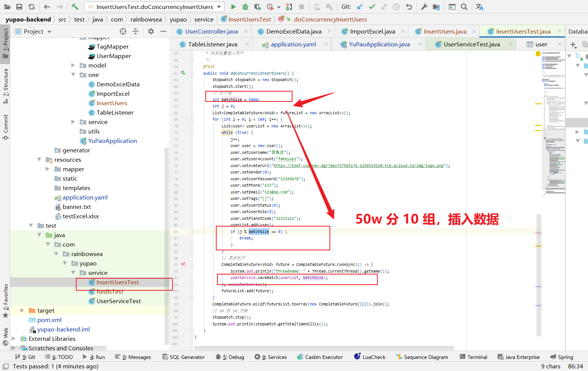The height and width of the screenshot is (371, 588).
Task: Click the yellow inspection indicator in the editor
Action: point(538,54)
